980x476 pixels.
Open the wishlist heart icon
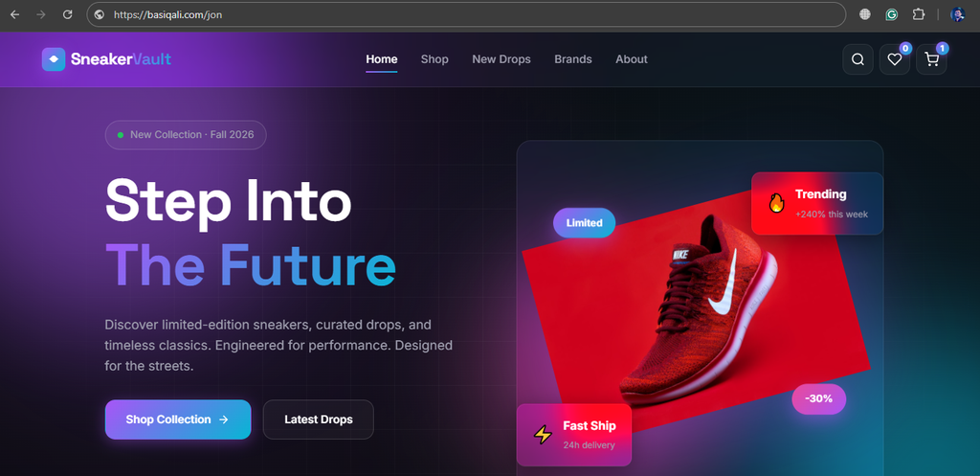coord(895,59)
